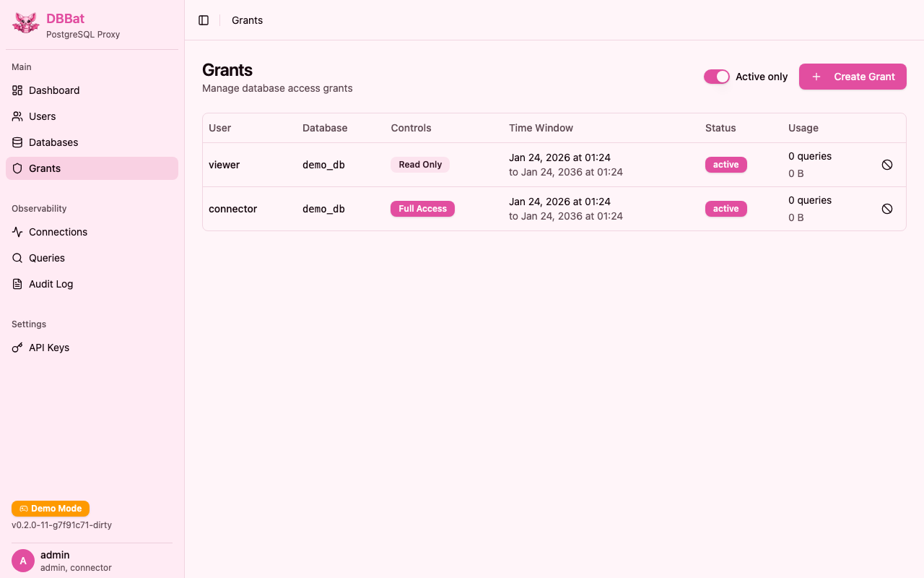Click the shield icon next to Grants
This screenshot has height=578, width=924.
coord(16,168)
